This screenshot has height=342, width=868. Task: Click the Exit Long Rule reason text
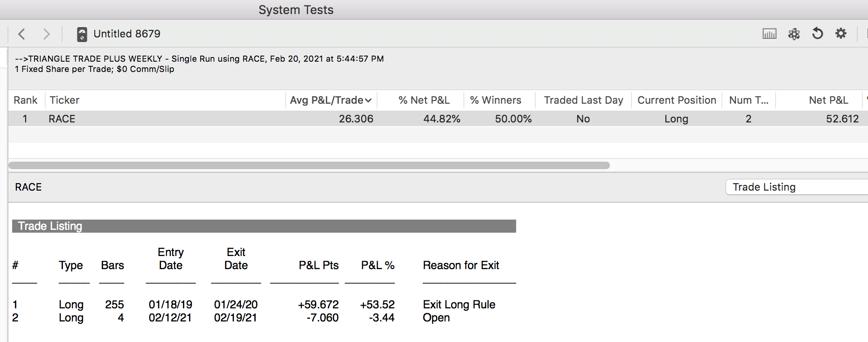coord(459,305)
